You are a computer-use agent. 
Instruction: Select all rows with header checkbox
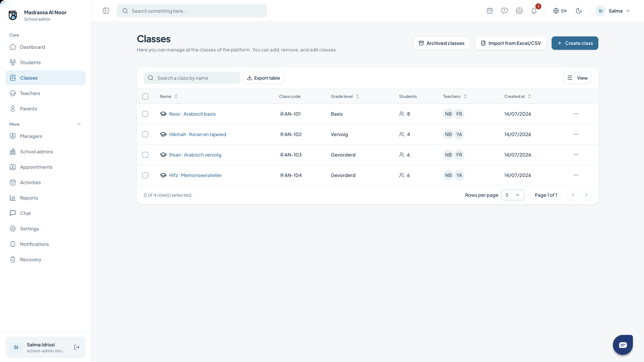(x=145, y=96)
